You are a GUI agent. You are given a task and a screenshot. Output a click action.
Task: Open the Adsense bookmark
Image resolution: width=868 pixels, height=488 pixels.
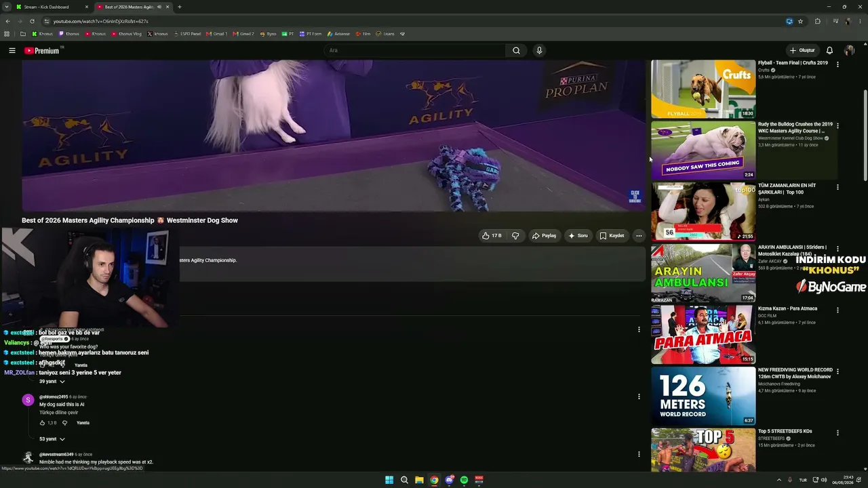tap(339, 34)
